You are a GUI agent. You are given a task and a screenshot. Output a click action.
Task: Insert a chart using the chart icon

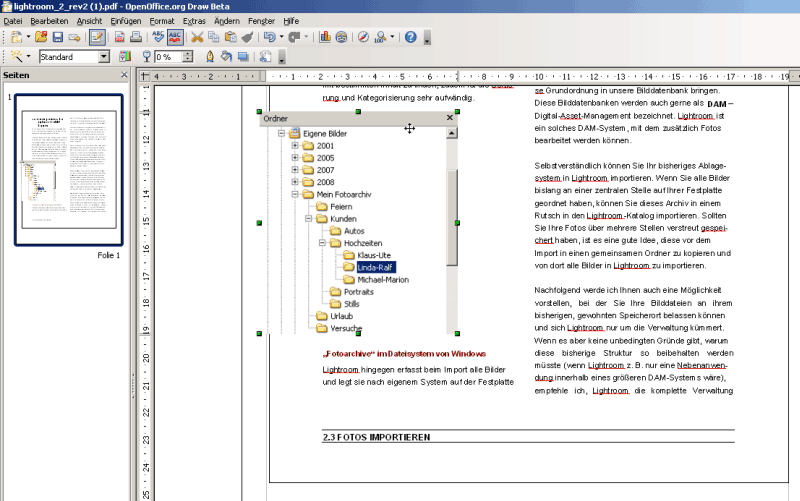(325, 37)
